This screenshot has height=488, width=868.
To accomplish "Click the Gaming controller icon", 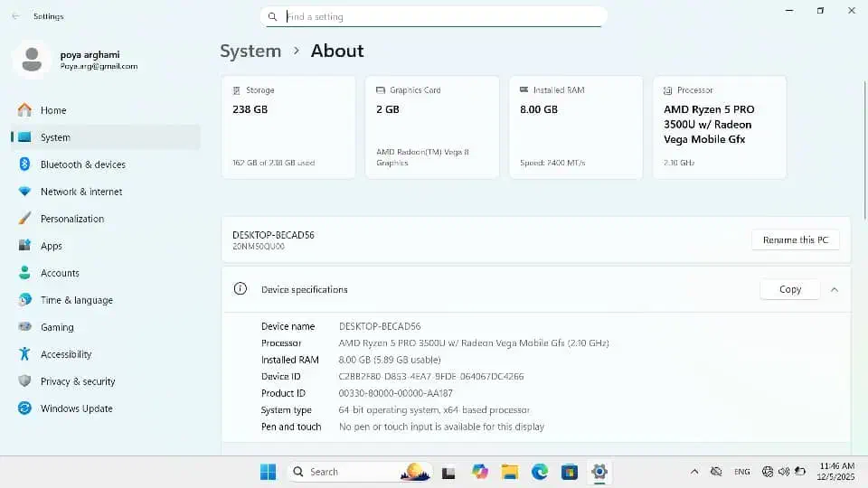I will click(24, 327).
